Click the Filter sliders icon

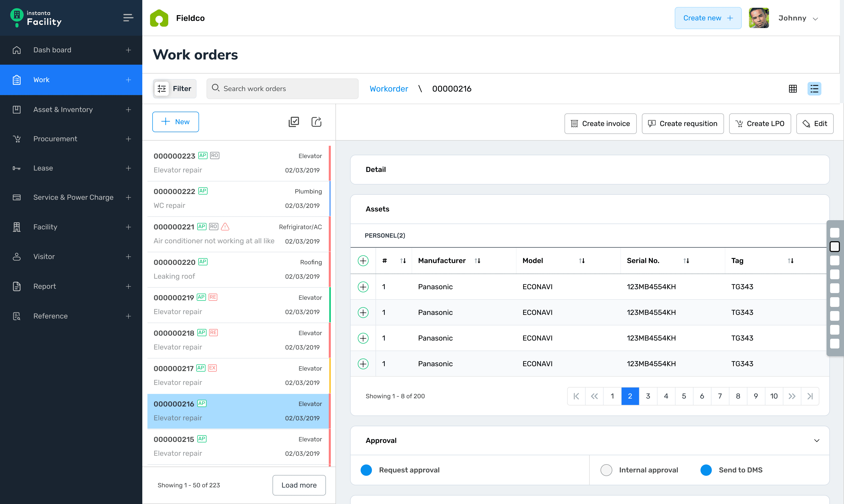click(162, 89)
